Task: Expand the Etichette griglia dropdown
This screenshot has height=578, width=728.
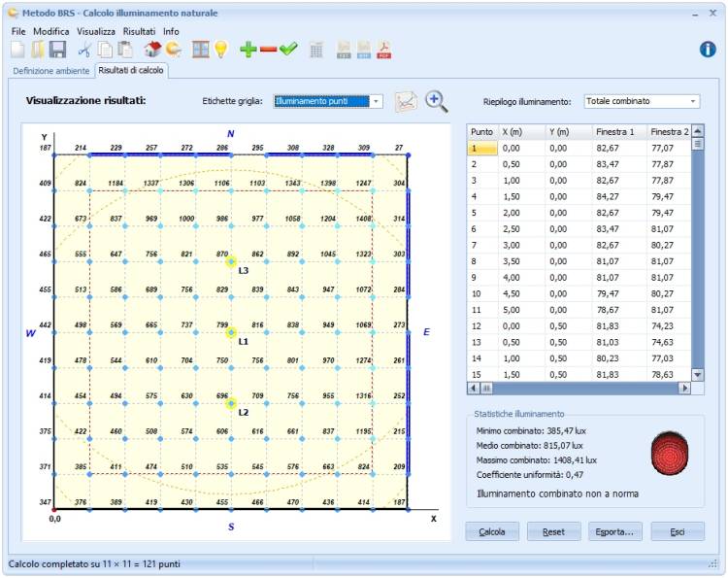Action: [x=376, y=101]
